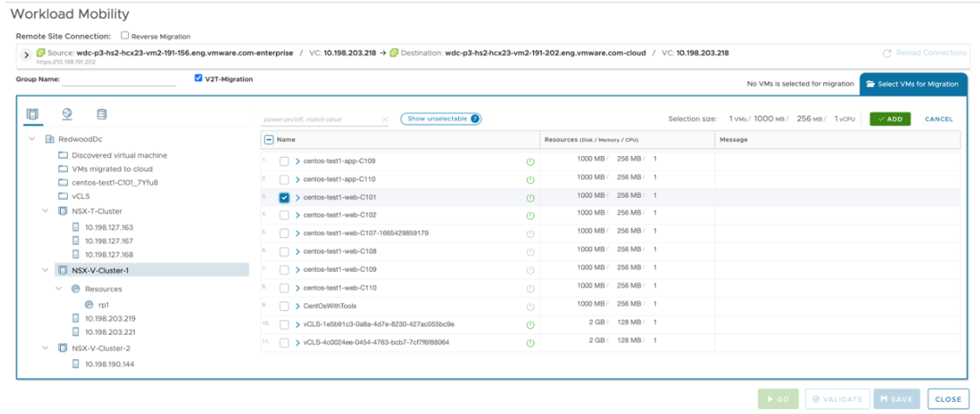Click the CLOSE button
The height and width of the screenshot is (414, 980).
(948, 399)
